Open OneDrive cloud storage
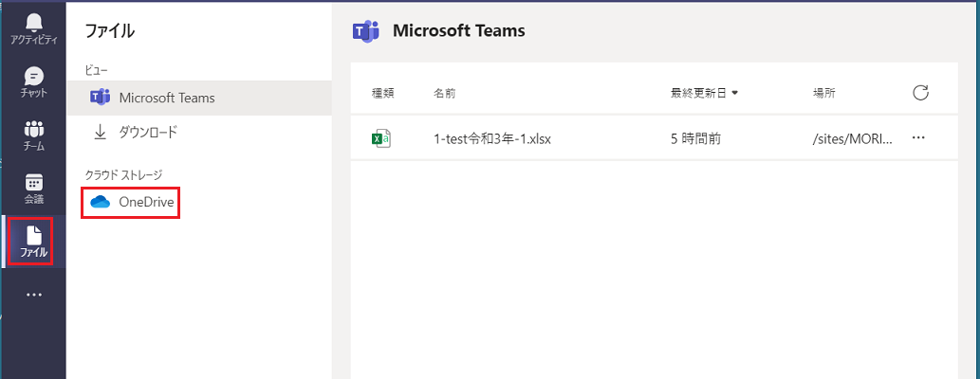This screenshot has height=379, width=980. coord(131,202)
